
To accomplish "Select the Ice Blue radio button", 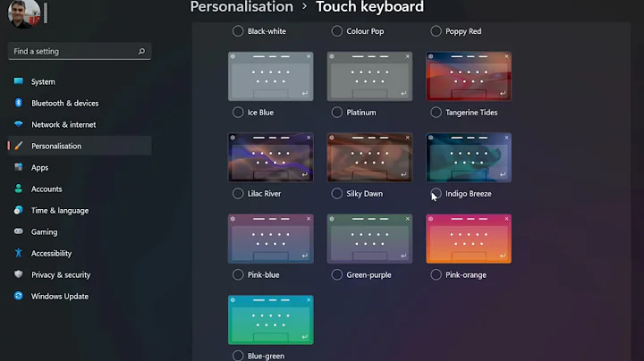I will pos(238,113).
